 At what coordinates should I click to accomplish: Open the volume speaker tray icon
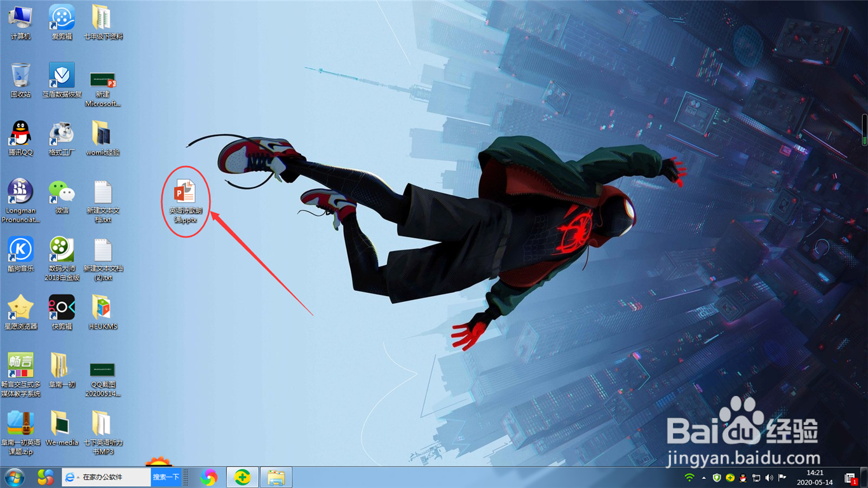769,478
